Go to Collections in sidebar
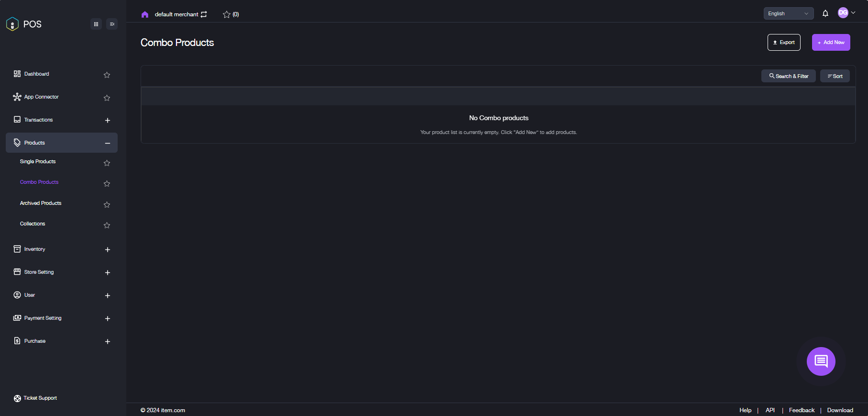The image size is (868, 416). (x=33, y=224)
